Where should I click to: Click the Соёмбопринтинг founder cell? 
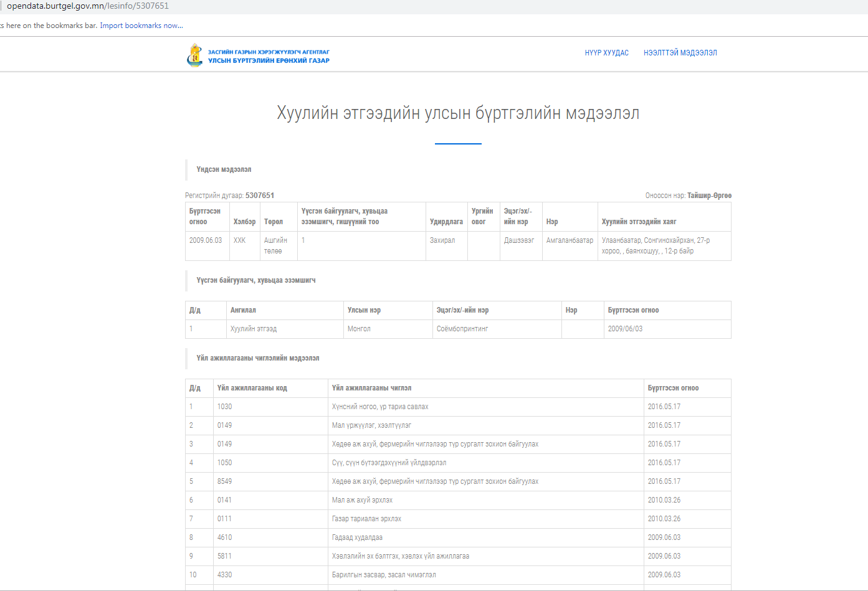(462, 329)
